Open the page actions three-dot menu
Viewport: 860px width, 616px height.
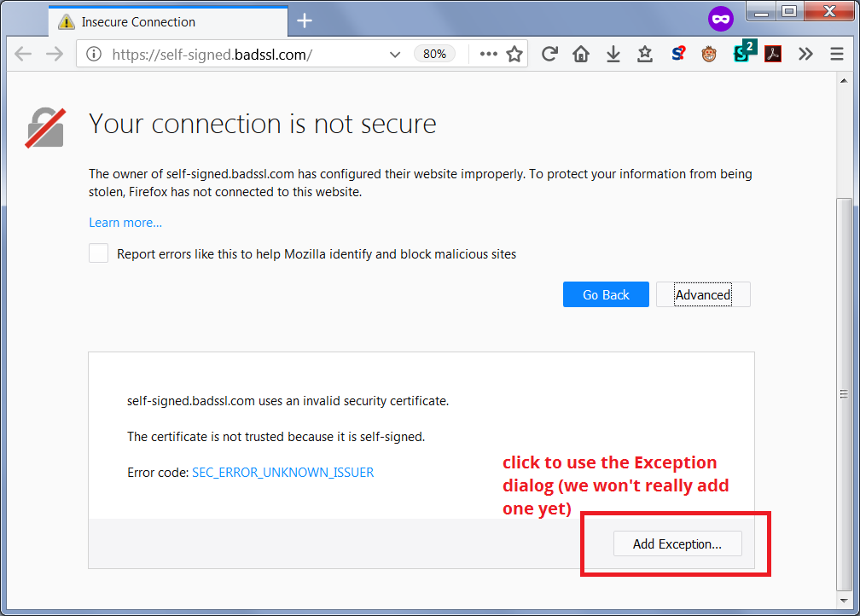(488, 54)
